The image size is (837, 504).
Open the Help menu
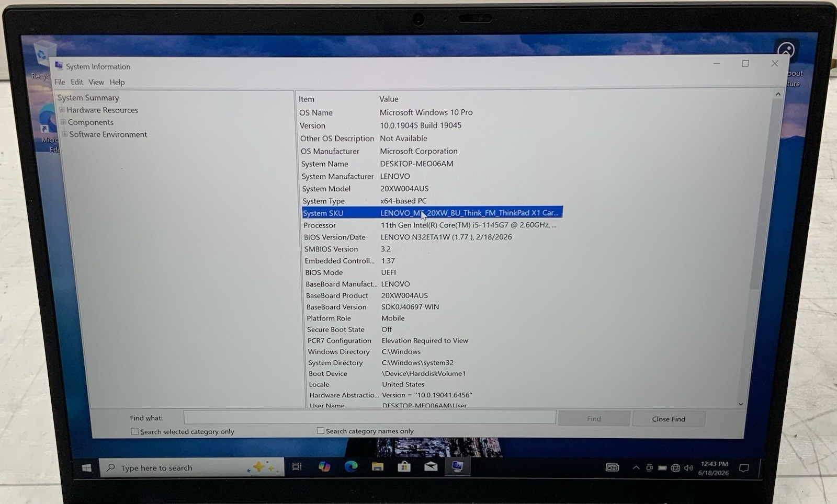(117, 82)
